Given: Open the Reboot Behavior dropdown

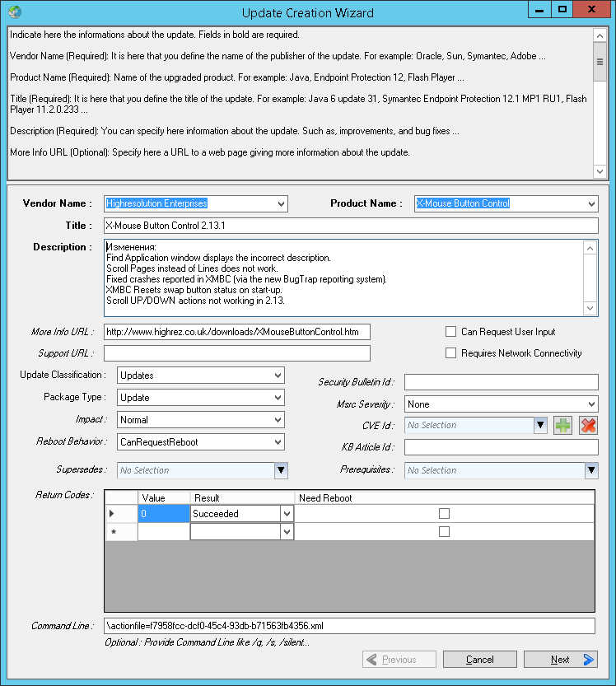Looking at the screenshot, I should pos(278,442).
